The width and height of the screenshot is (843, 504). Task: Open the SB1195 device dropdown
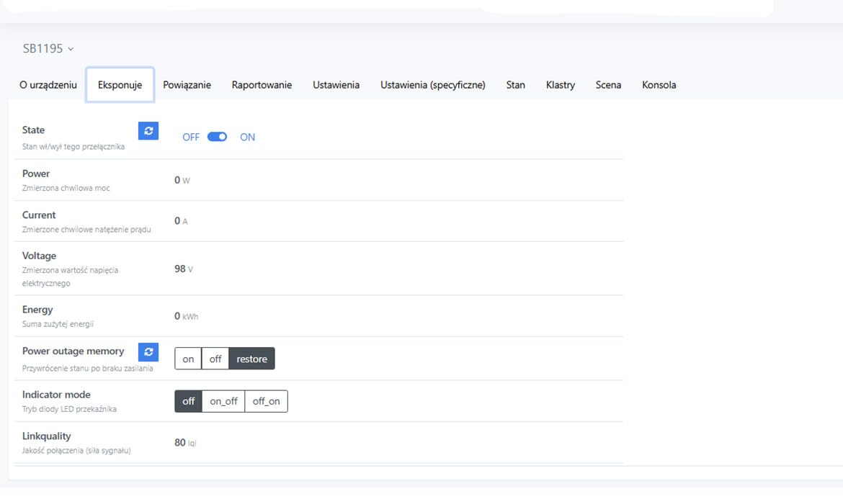tap(48, 49)
